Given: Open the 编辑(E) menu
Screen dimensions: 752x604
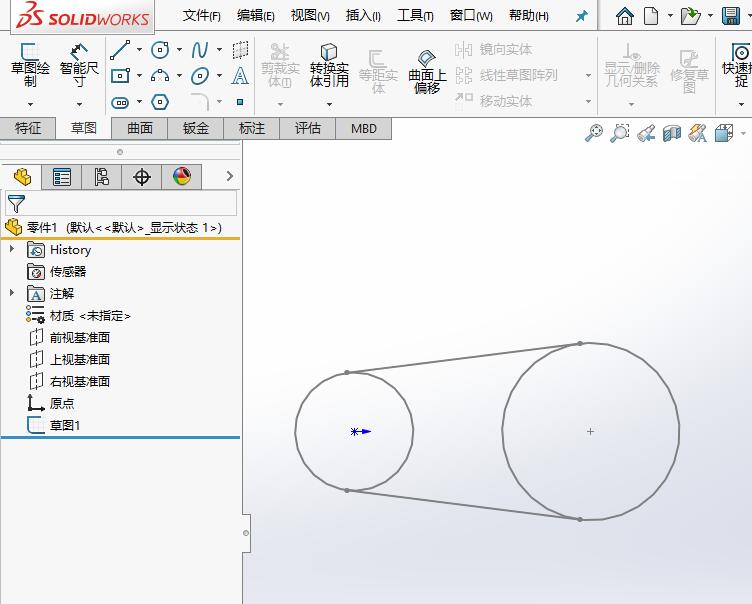Looking at the screenshot, I should coord(256,16).
